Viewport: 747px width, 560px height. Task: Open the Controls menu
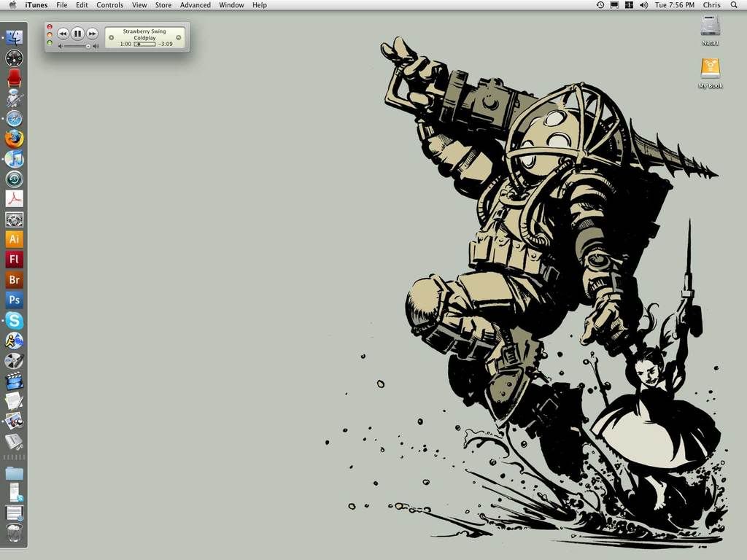pos(110,5)
